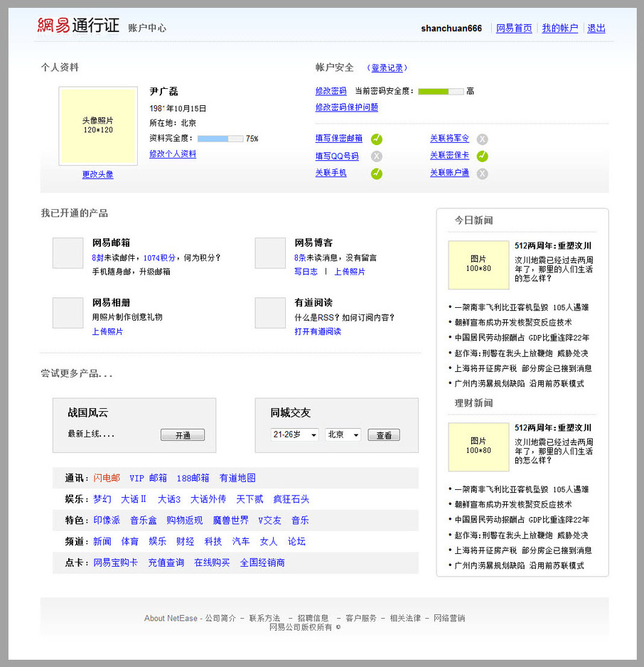Open 我的帐户 in the top navigation
The image size is (644, 667).
coord(559,28)
